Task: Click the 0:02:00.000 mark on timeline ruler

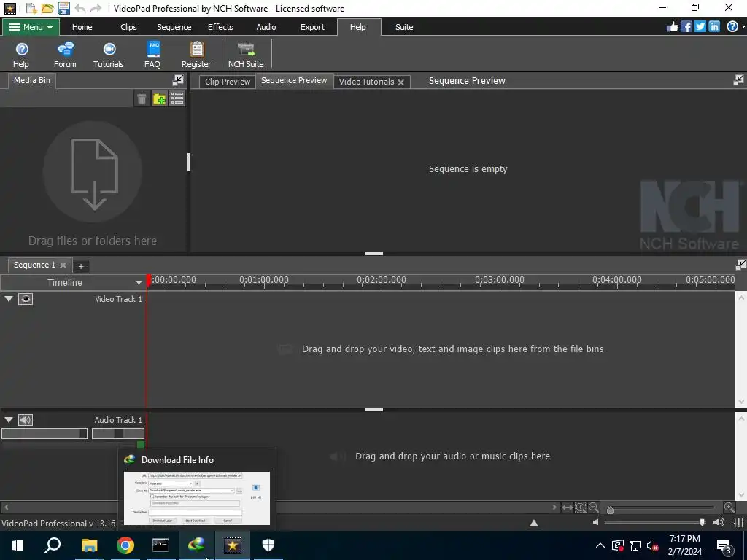Action: point(381,280)
